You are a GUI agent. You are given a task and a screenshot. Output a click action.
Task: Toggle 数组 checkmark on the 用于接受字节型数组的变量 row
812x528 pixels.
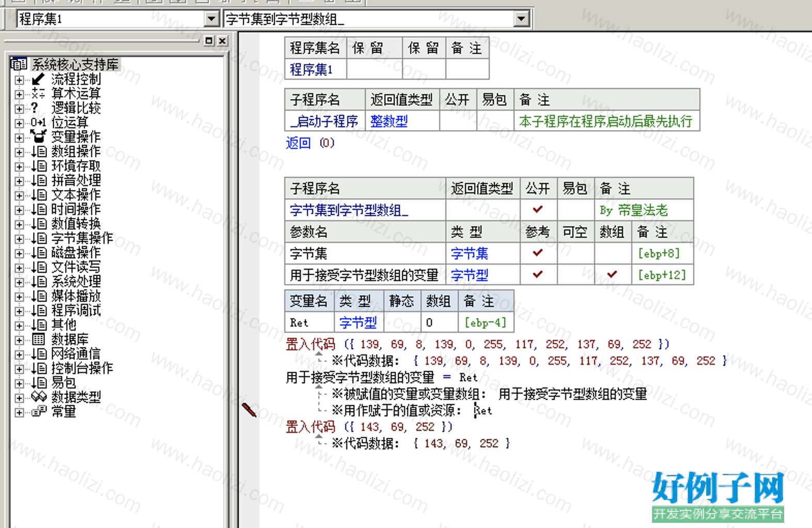coord(612,274)
